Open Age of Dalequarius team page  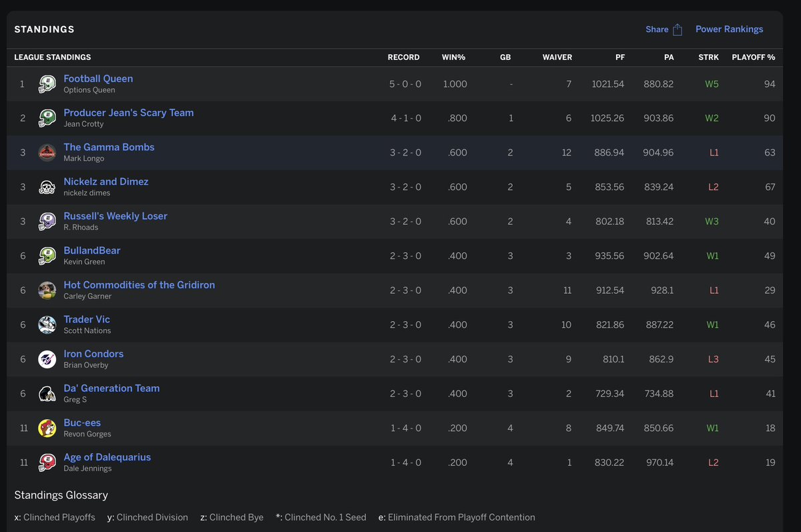point(107,457)
